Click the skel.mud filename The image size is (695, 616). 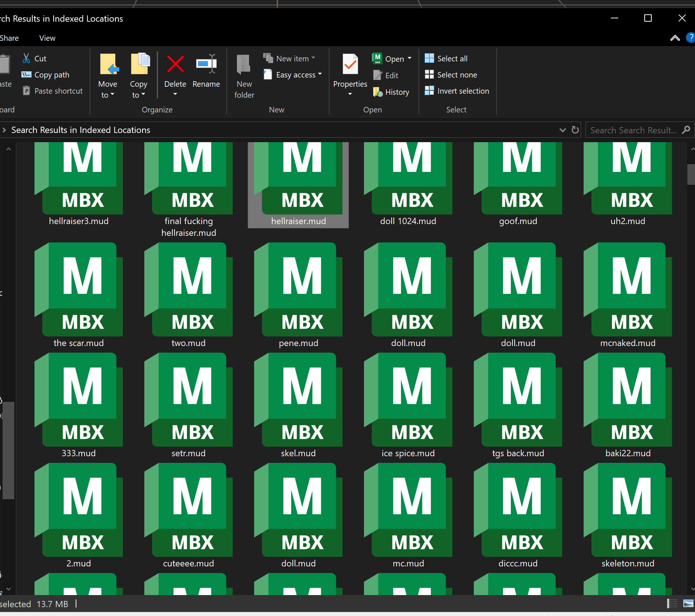[x=298, y=453]
